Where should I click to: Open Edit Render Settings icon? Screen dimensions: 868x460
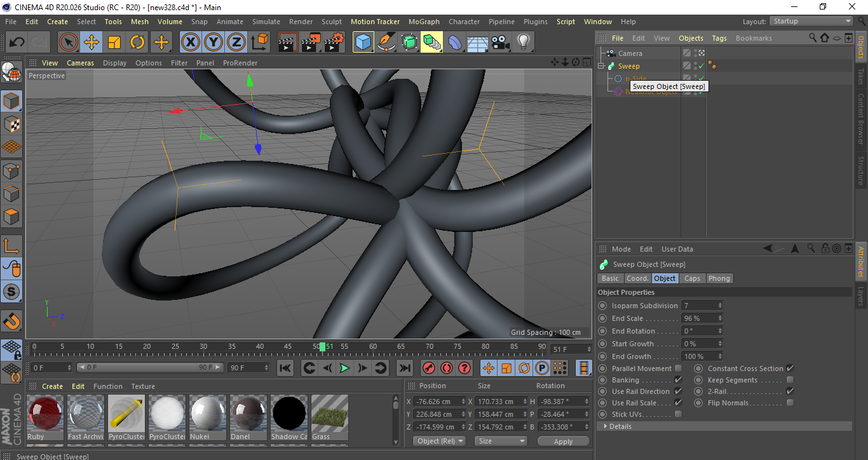pyautogui.click(x=334, y=43)
